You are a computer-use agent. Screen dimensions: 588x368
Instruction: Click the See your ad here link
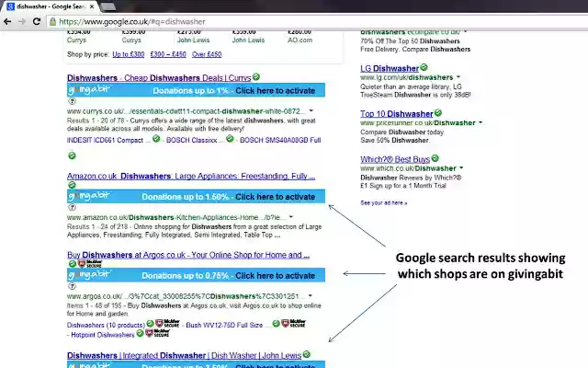coord(384,202)
